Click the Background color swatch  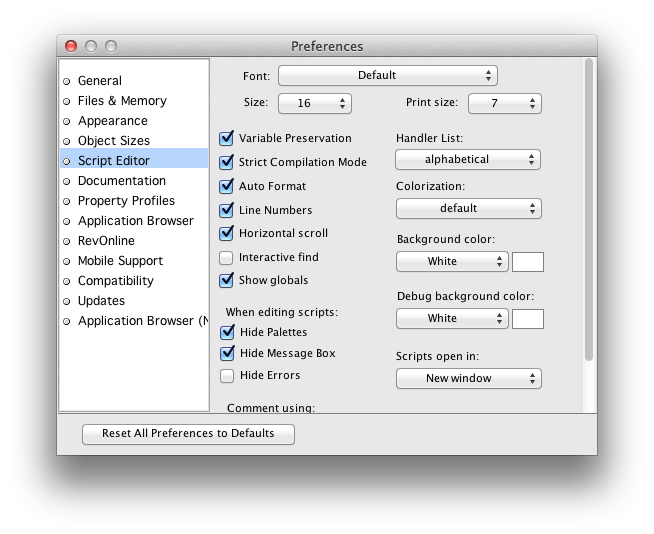click(x=528, y=262)
